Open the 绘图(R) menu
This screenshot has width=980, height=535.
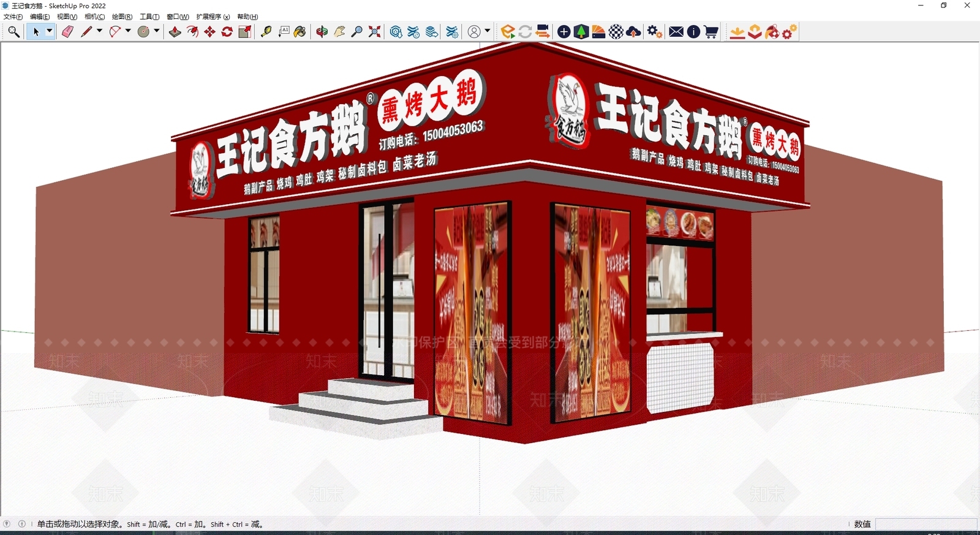[x=122, y=17]
